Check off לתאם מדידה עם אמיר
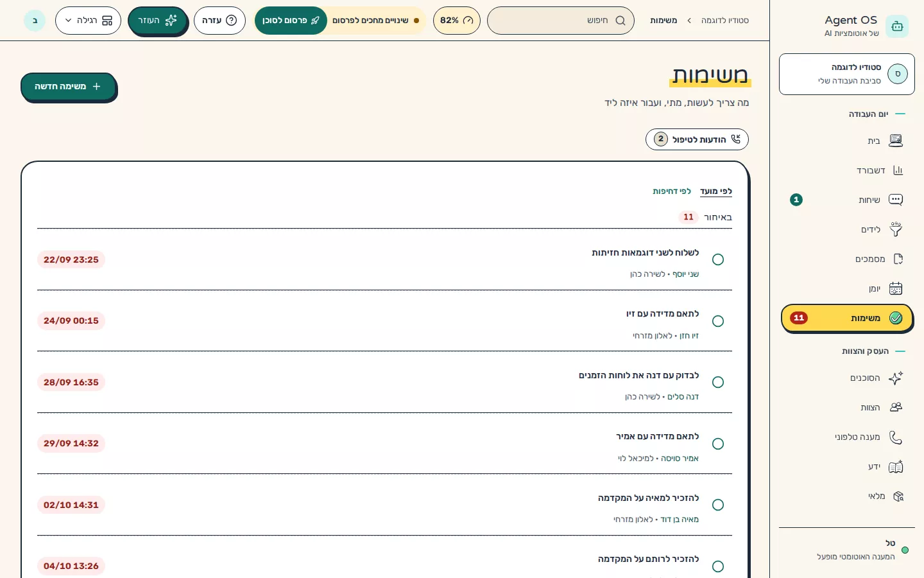Image resolution: width=924 pixels, height=578 pixels. (718, 444)
